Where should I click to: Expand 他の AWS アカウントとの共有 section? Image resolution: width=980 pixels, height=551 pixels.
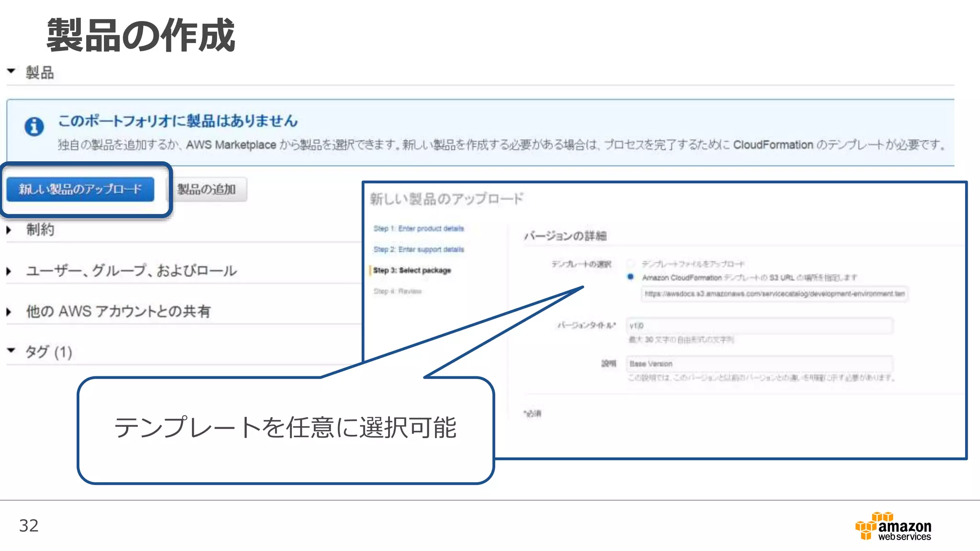coord(9,312)
